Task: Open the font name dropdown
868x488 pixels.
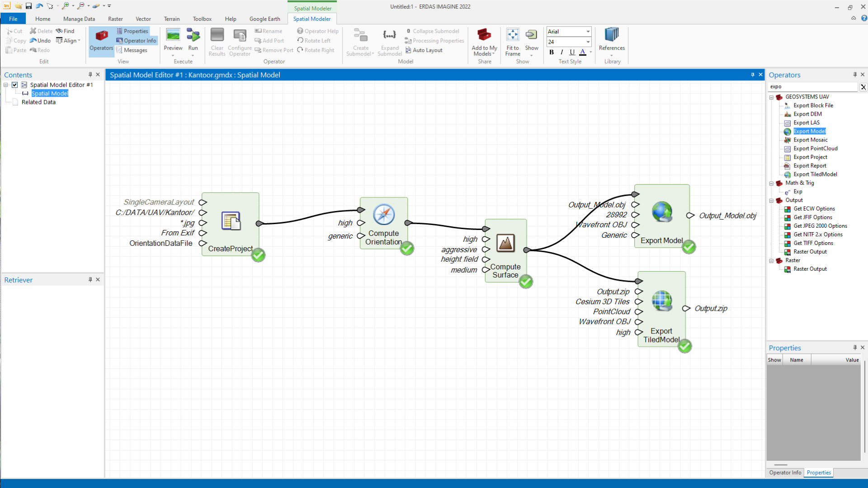Action: tap(588, 32)
